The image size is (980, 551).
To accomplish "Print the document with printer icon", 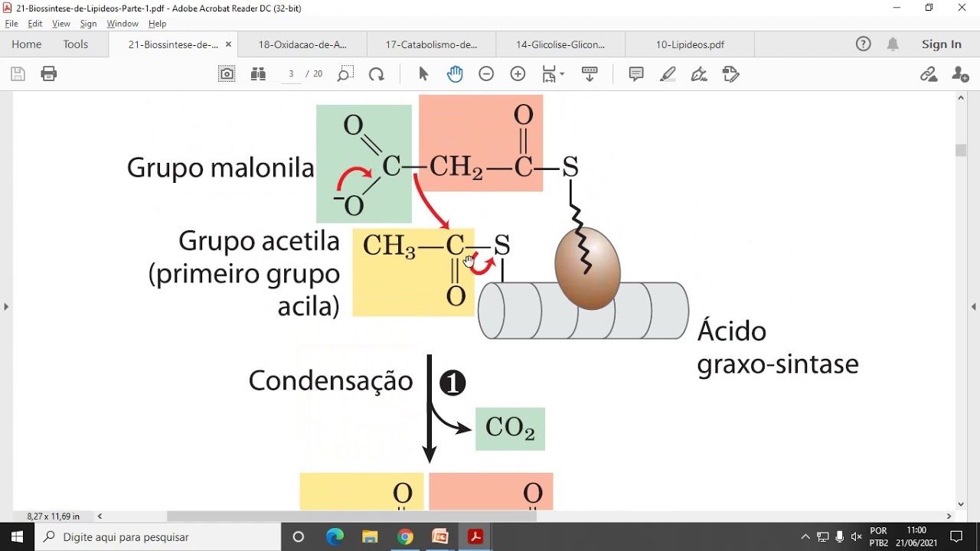I will [49, 74].
